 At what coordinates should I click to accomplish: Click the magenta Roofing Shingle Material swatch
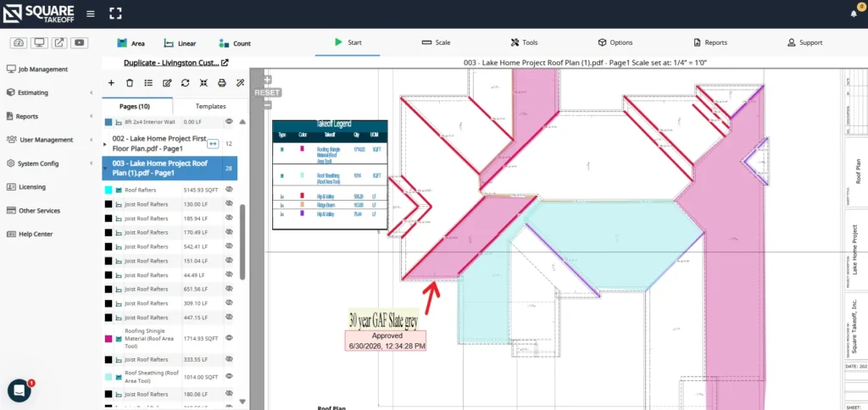coord(108,338)
